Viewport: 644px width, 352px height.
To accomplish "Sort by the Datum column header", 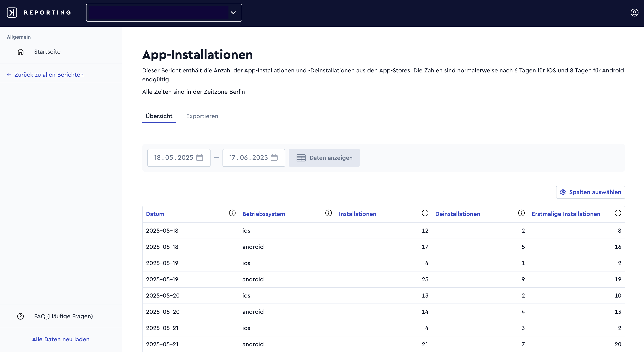I will (155, 214).
